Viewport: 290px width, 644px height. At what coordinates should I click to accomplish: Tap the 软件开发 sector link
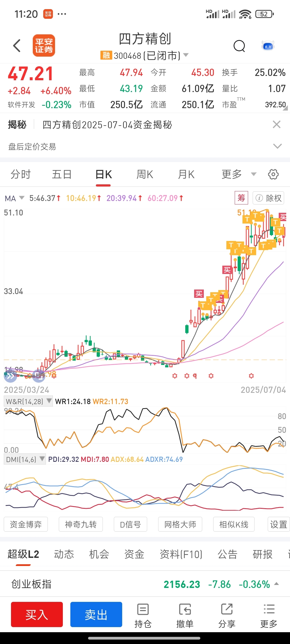click(21, 105)
